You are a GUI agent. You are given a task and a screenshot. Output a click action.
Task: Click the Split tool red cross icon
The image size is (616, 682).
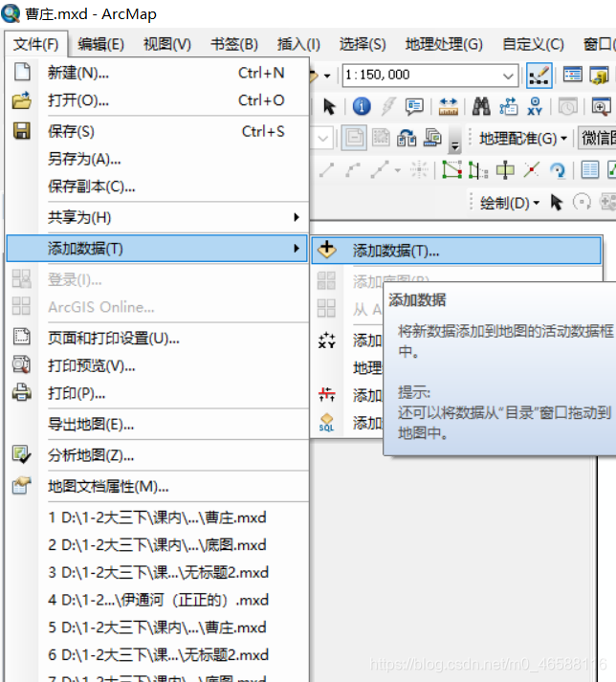coord(531,169)
